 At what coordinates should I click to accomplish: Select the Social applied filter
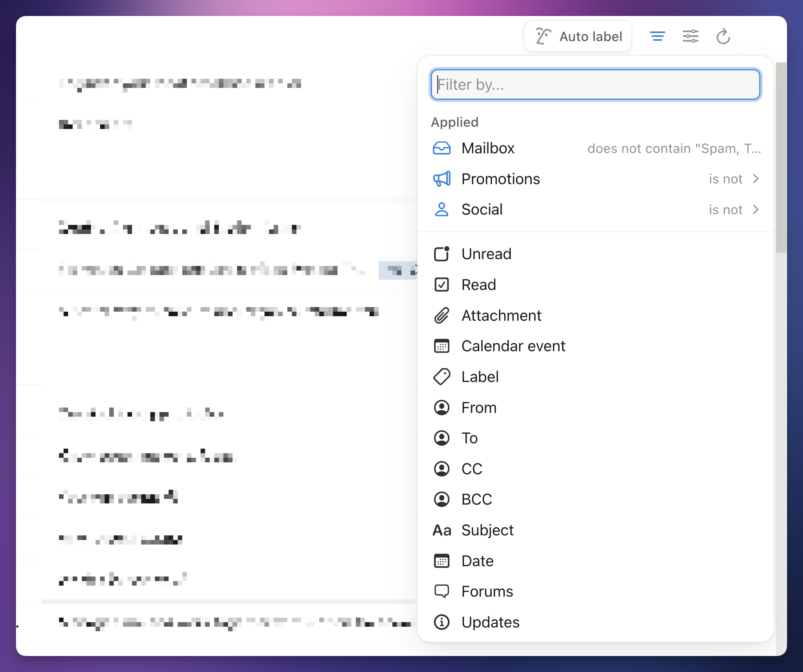596,209
